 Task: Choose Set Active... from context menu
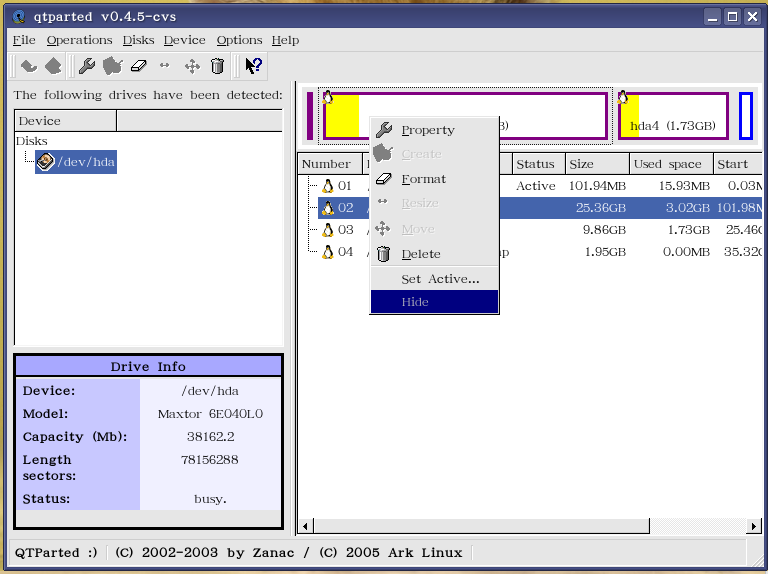click(x=434, y=279)
